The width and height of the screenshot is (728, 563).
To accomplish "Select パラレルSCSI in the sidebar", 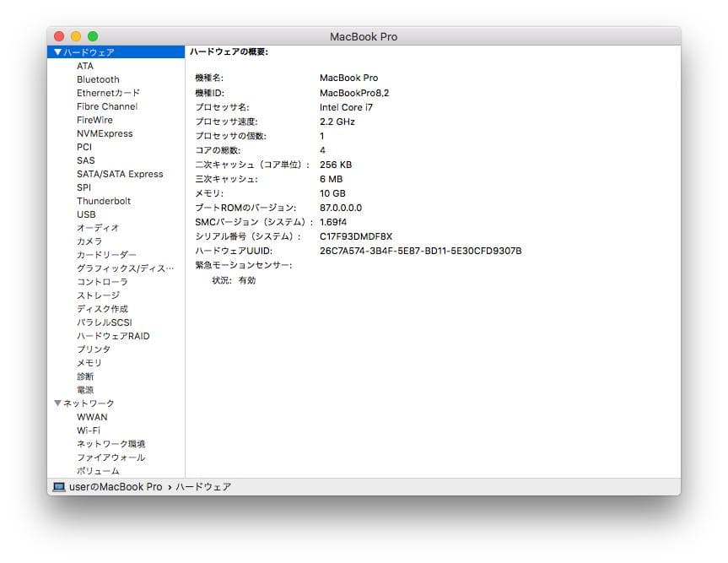I will click(105, 322).
